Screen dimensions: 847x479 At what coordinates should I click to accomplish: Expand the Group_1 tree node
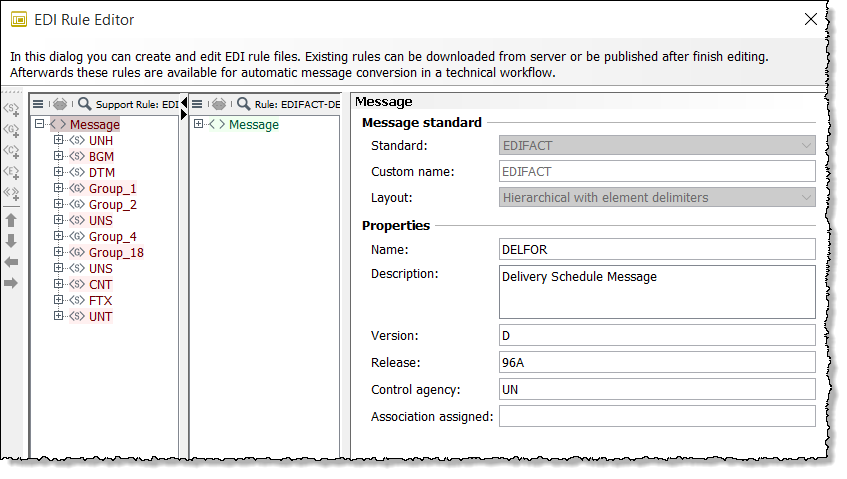point(58,189)
